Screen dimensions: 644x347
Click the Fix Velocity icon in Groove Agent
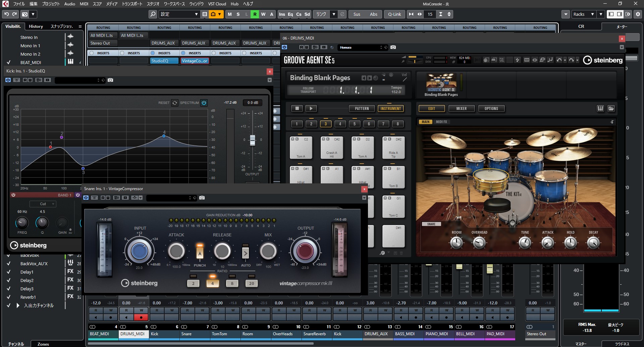(x=502, y=60)
